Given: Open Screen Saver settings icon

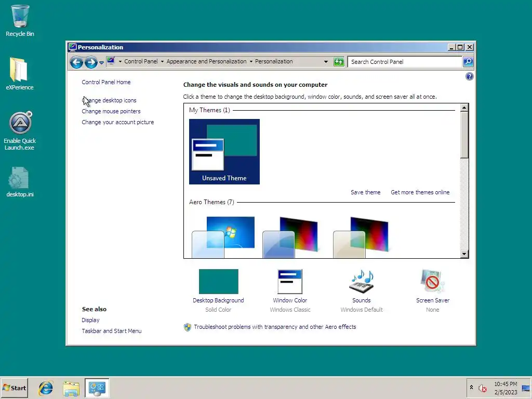Looking at the screenshot, I should point(432,282).
